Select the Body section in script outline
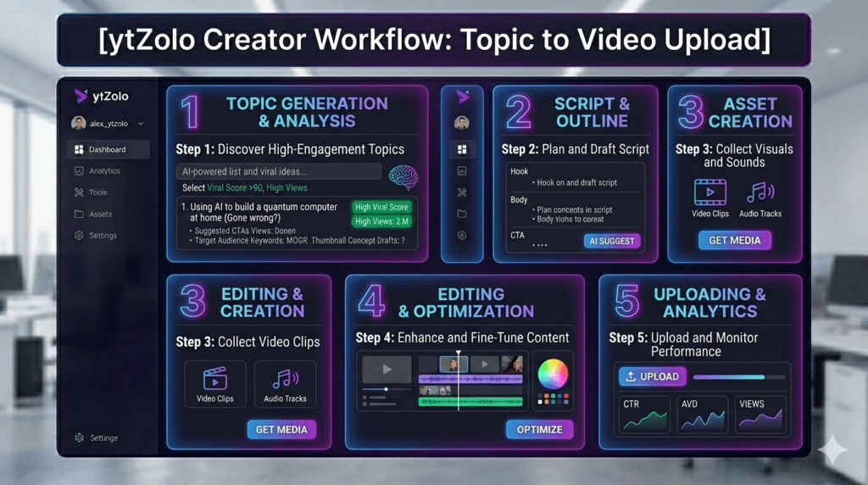Viewport: 868px width, 485px height. click(575, 209)
